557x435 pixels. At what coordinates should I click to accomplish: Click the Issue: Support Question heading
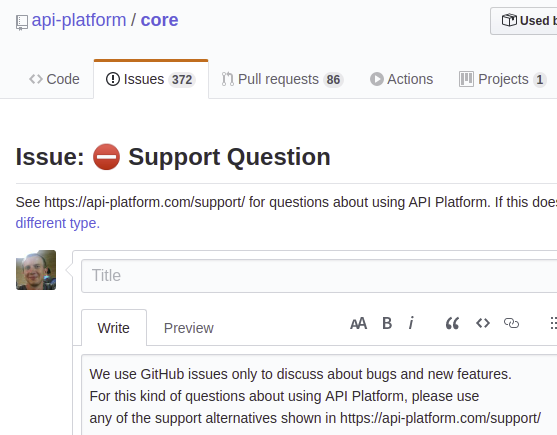[x=173, y=157]
